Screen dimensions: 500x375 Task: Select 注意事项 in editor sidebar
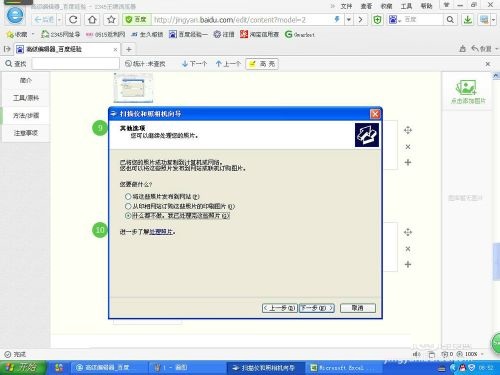[26, 133]
